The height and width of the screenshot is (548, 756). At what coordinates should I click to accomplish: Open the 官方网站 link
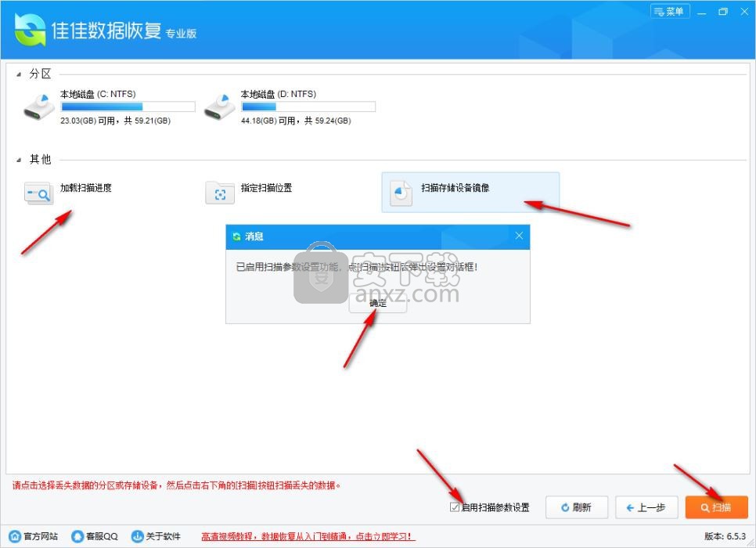pos(41,536)
